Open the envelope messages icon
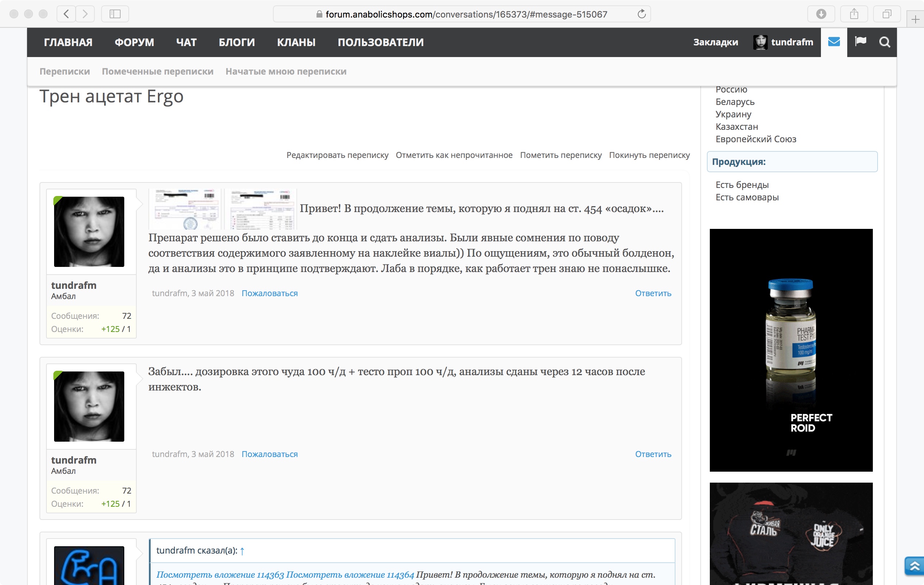The width and height of the screenshot is (924, 585). pos(833,42)
